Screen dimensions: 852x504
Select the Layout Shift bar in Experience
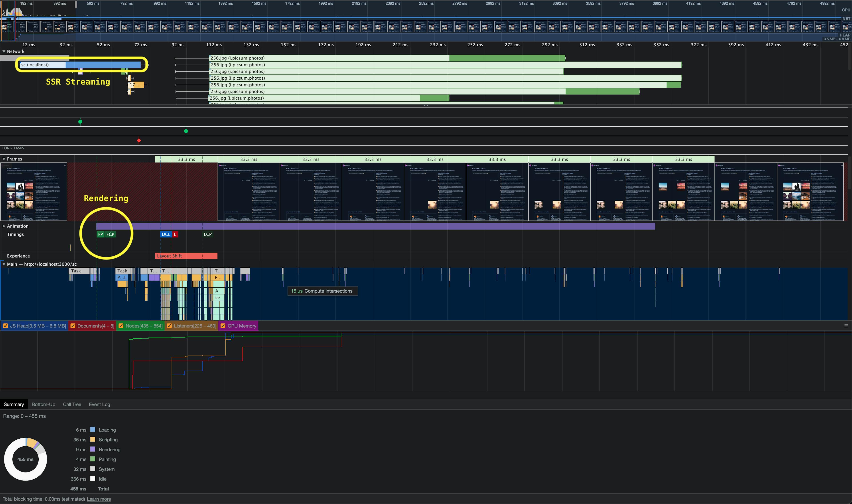(186, 256)
